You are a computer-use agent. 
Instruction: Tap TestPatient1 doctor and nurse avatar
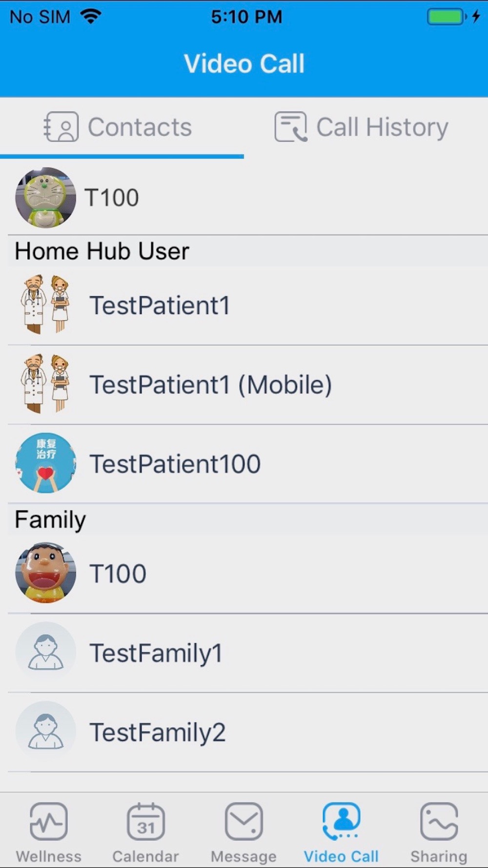point(45,305)
